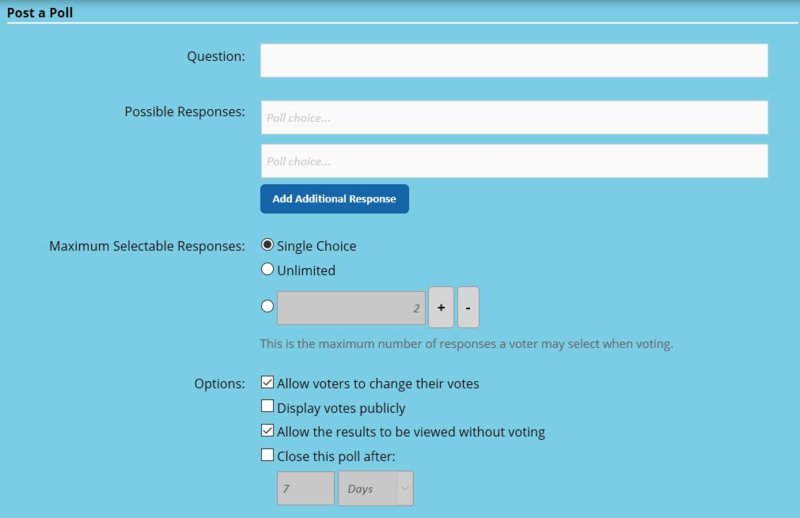This screenshot has width=800, height=518.
Task: Select the custom number radio button
Action: click(267, 307)
